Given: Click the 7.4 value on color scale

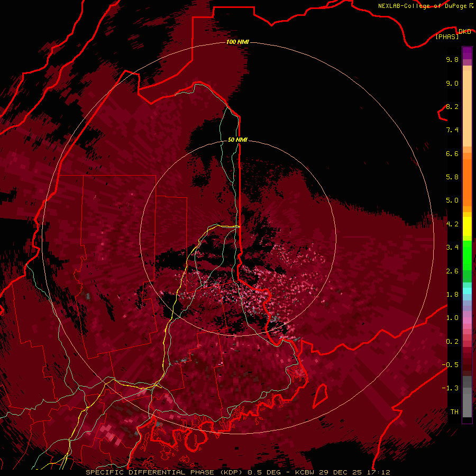Looking at the screenshot, I should point(452,130).
